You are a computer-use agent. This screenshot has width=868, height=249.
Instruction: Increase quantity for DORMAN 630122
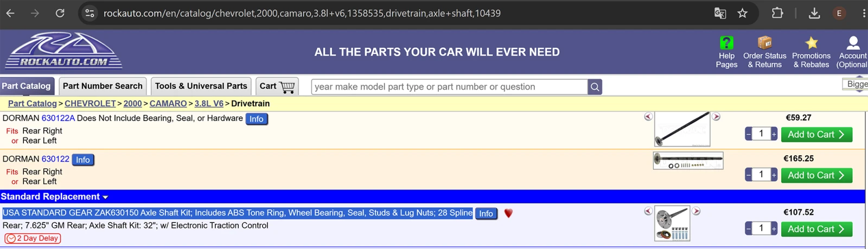tap(774, 175)
